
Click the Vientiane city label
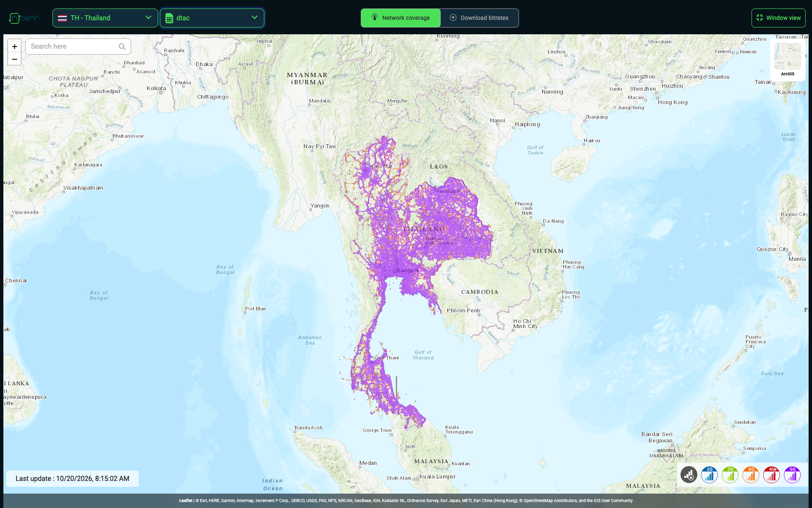click(x=448, y=191)
